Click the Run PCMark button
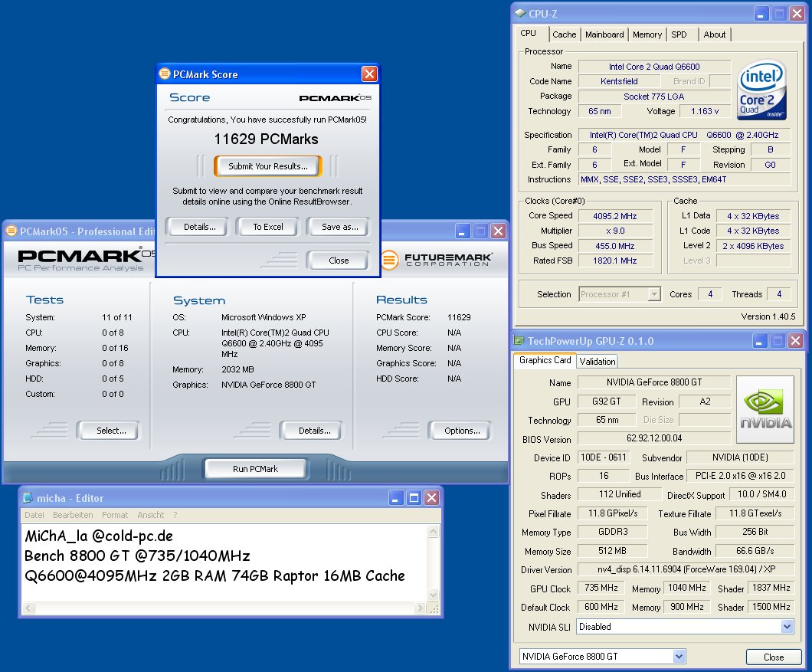 255,468
